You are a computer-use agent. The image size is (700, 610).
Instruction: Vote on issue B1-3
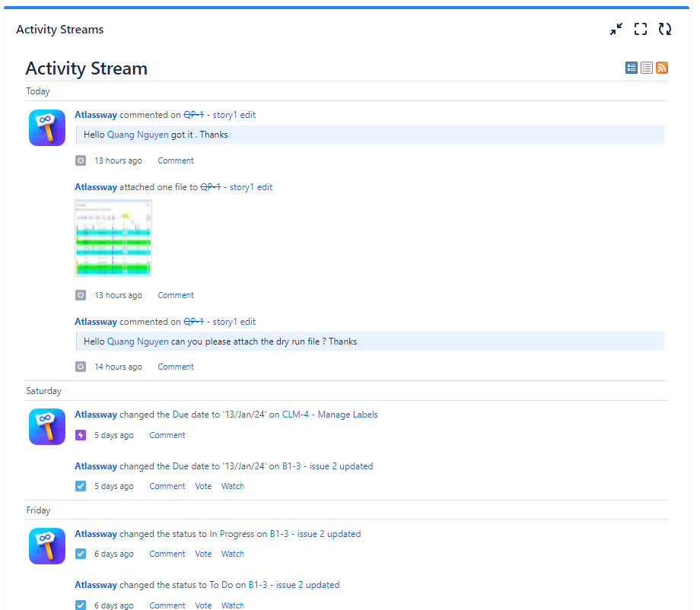tap(202, 485)
